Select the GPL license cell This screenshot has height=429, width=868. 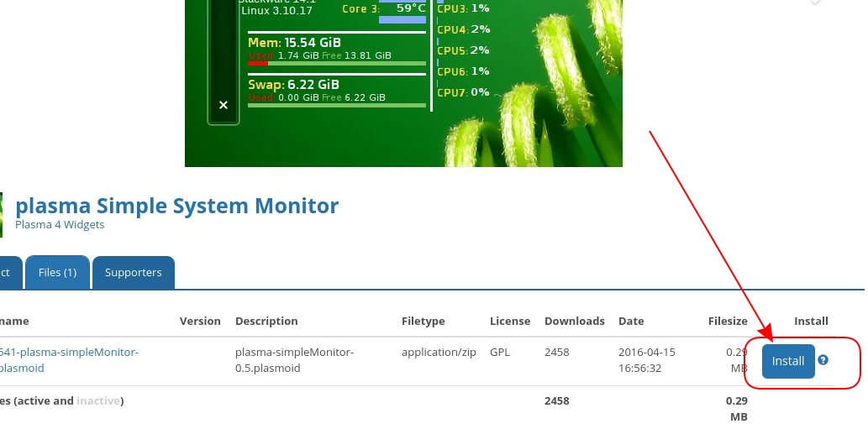point(500,352)
